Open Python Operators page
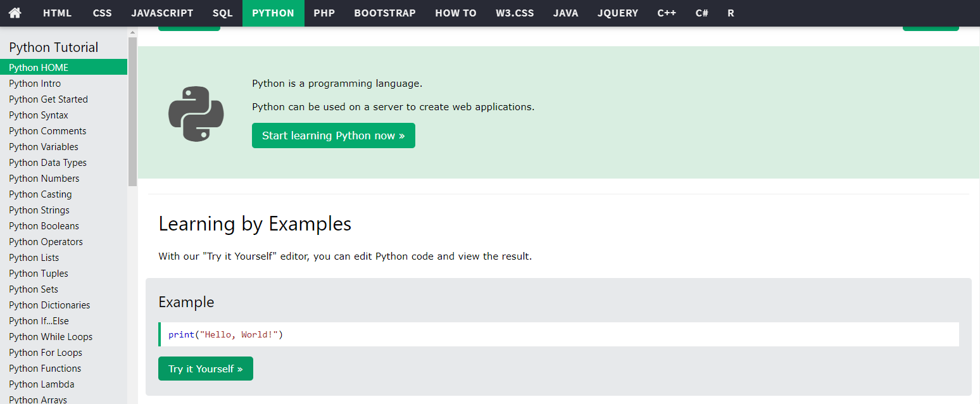 point(63,241)
